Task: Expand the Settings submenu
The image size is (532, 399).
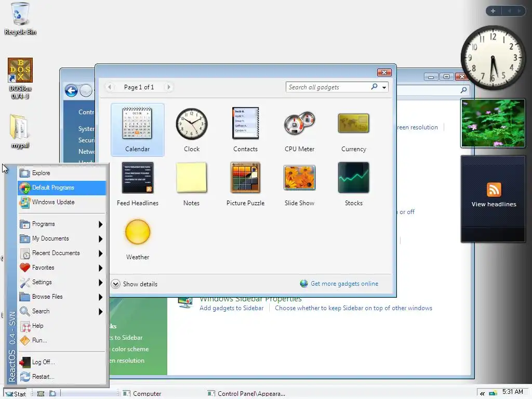Action: point(100,283)
